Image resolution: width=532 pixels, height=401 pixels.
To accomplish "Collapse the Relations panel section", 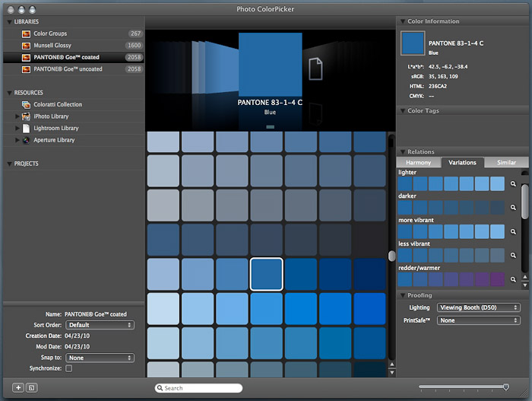I will [401, 152].
